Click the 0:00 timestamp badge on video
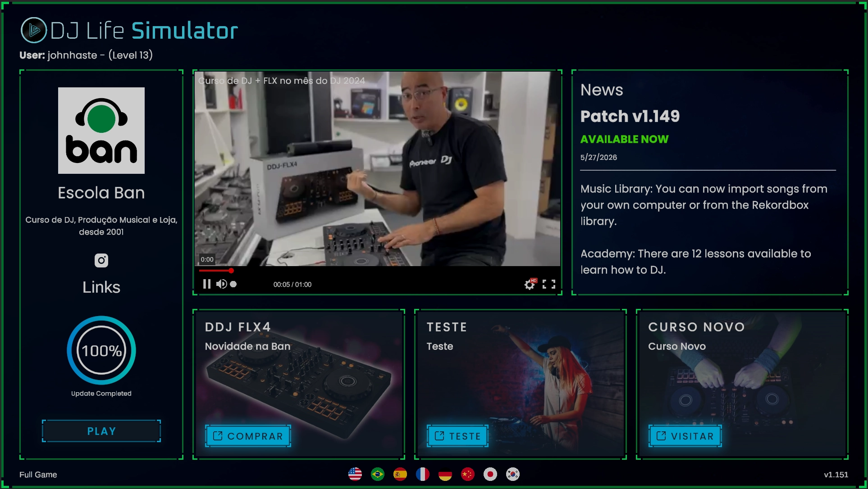The image size is (868, 489). (207, 259)
